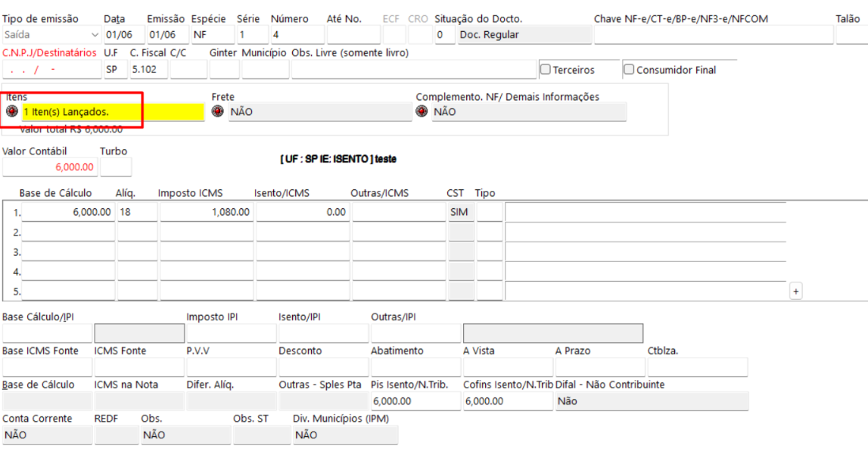Edit the Número field

click(298, 34)
